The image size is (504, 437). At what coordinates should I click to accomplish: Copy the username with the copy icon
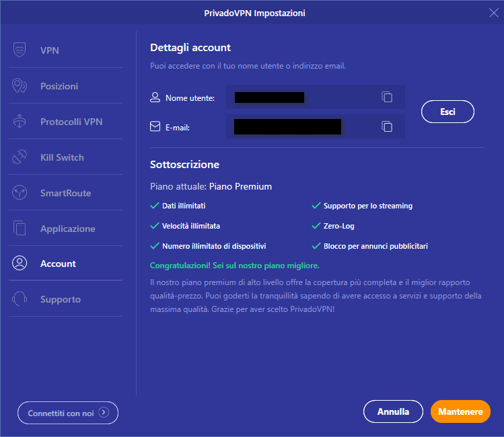click(387, 97)
